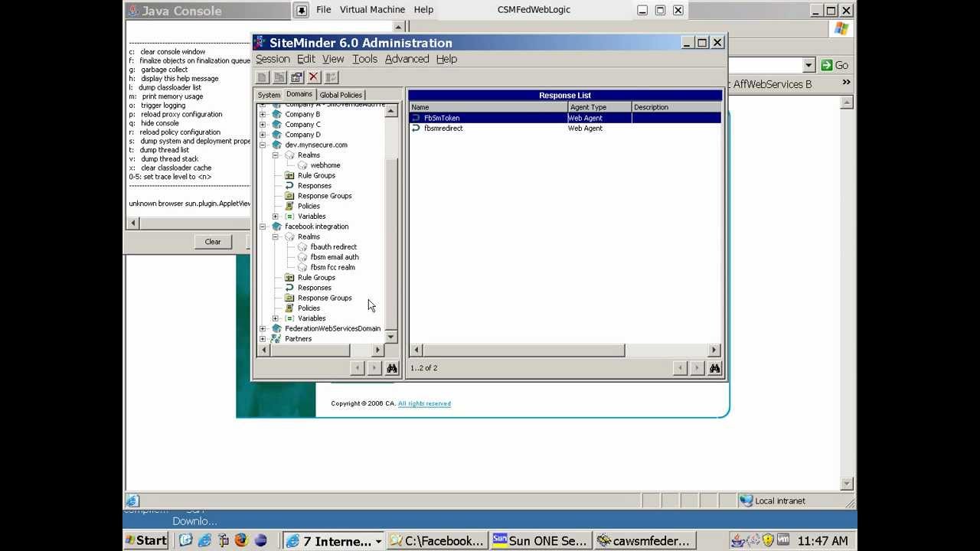Click Java Console title icon
The image size is (980, 551).
click(x=133, y=11)
